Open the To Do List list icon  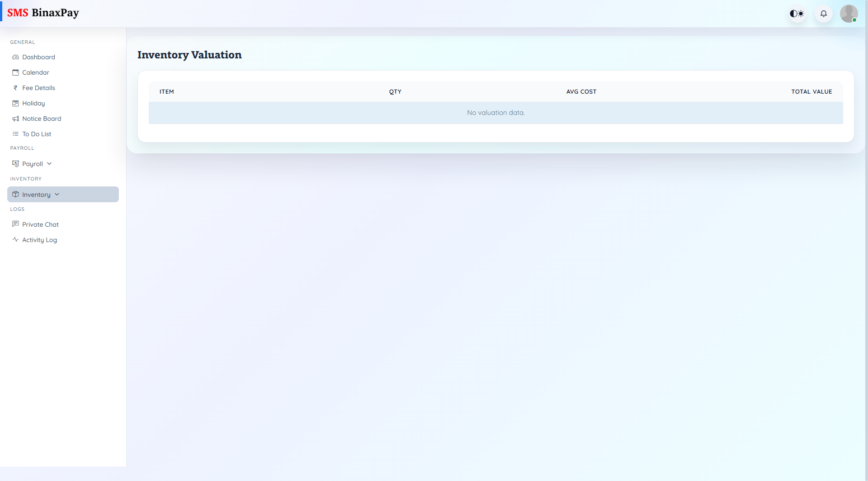click(x=15, y=134)
